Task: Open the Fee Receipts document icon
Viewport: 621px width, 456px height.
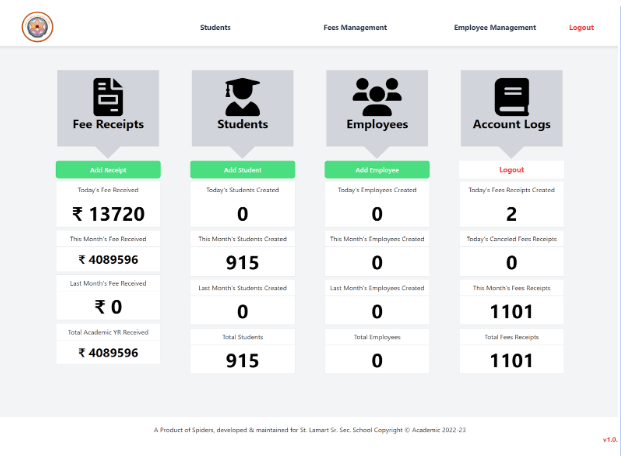Action: [x=108, y=97]
